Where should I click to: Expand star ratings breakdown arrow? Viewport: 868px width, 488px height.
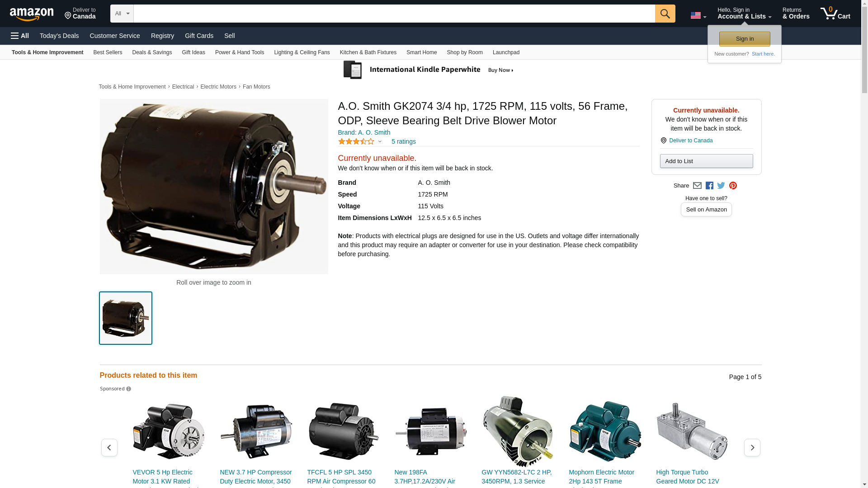380,142
